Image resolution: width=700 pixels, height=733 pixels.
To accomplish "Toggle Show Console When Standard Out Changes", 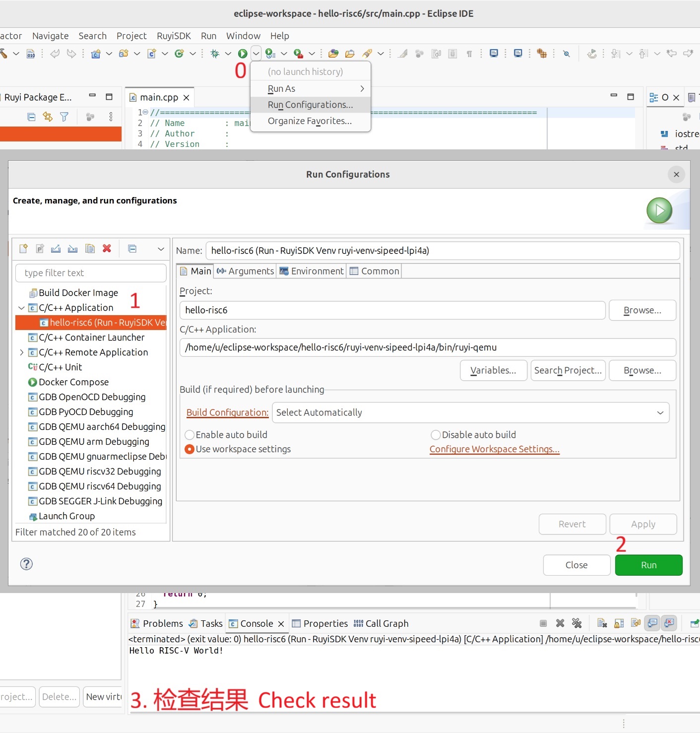I will tap(652, 623).
